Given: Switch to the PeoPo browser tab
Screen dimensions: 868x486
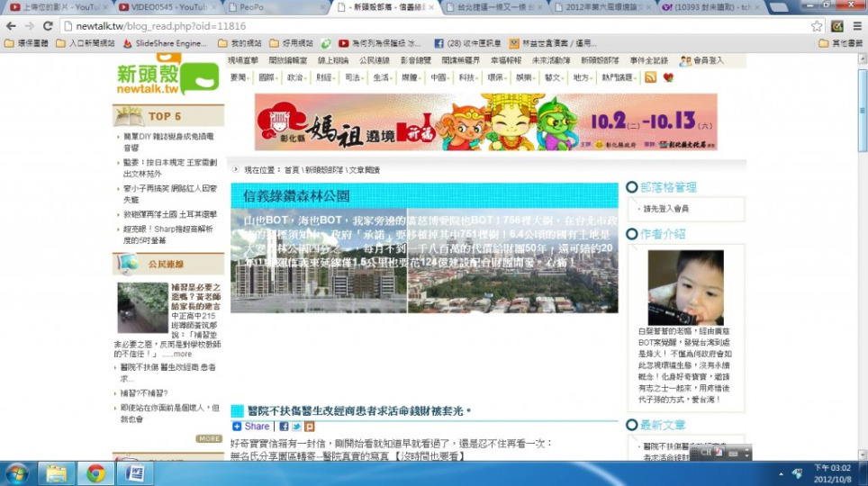Looking at the screenshot, I should pos(251,7).
